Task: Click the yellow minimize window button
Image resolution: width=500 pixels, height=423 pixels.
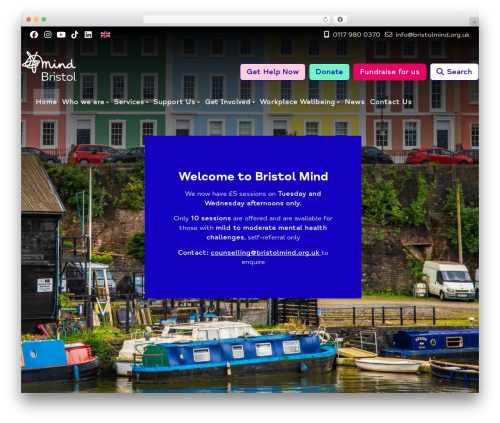Action: pos(36,19)
